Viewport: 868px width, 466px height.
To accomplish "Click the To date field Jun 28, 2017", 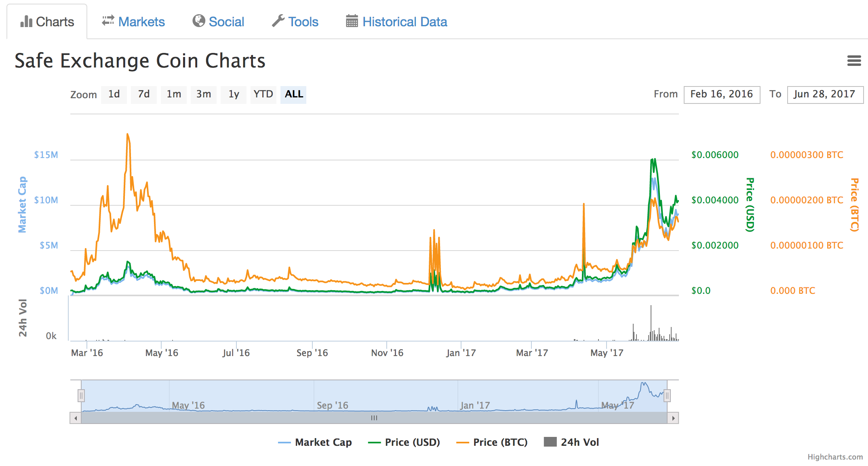I will [x=825, y=95].
